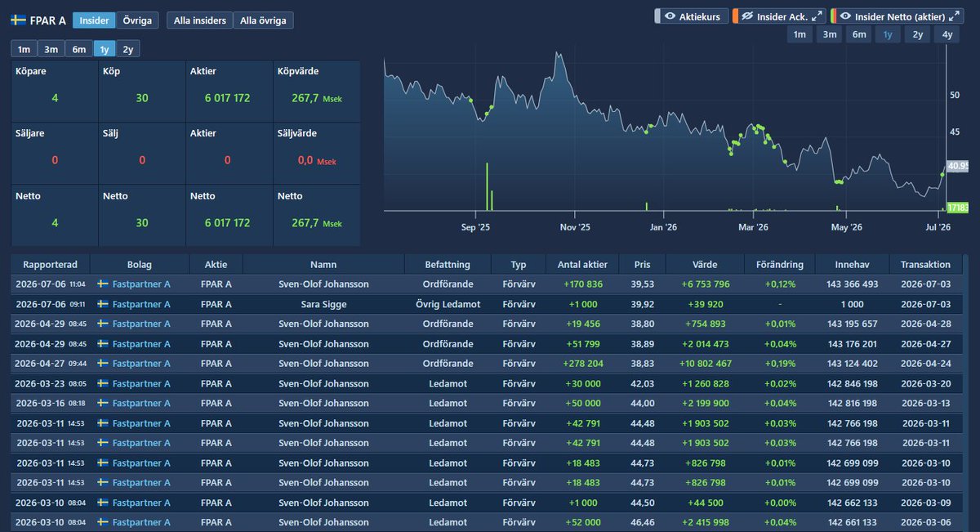Click the Köp count 30
This screenshot has width=980, height=532.
[x=142, y=98]
